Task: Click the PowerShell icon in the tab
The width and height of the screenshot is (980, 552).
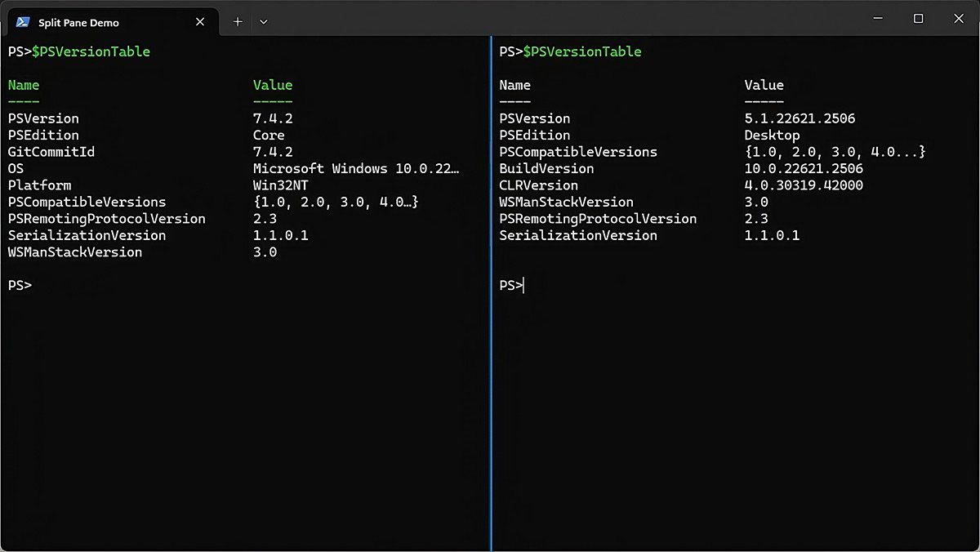Action: click(x=23, y=22)
